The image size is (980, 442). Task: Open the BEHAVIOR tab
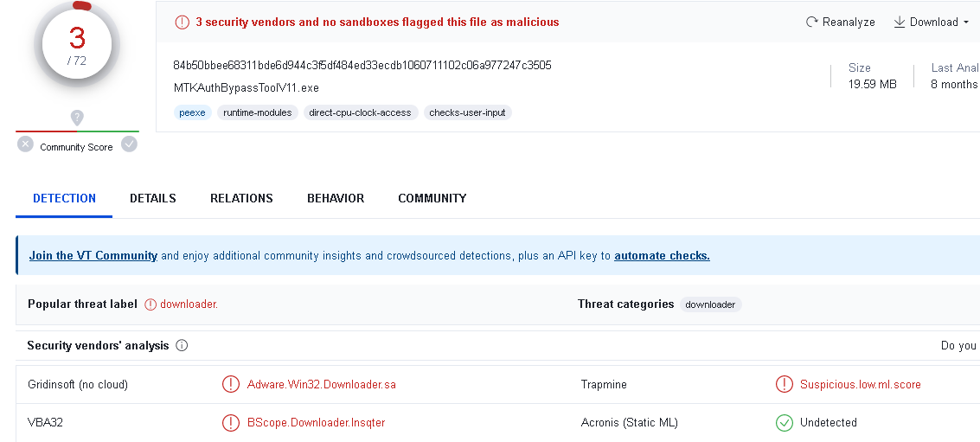[x=336, y=198]
